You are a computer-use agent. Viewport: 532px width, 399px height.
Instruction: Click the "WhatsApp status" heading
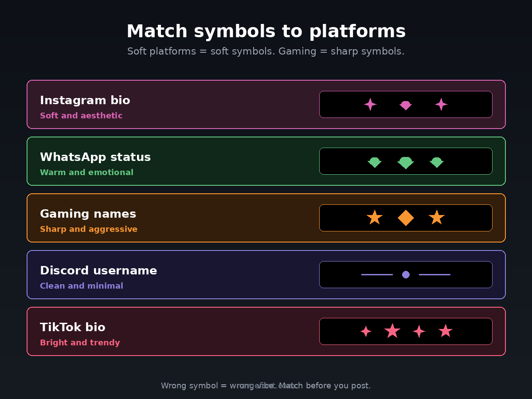pos(95,157)
